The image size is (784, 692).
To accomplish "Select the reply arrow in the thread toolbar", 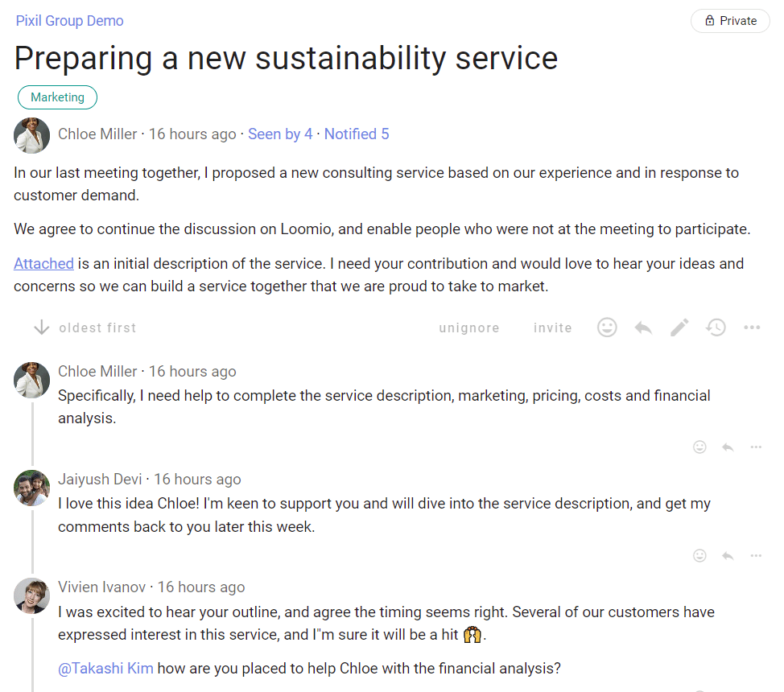I will [x=643, y=327].
